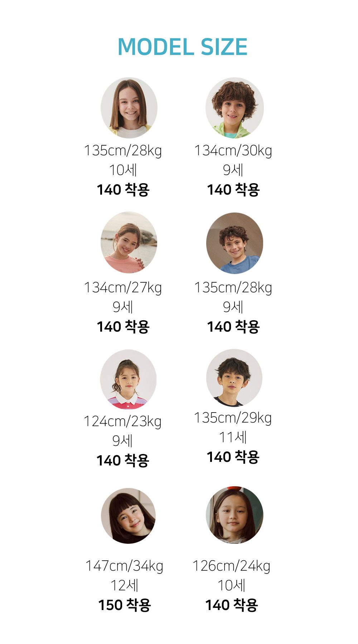Click the photo above 124cm/23kg
The image size is (358, 644).
(128, 379)
